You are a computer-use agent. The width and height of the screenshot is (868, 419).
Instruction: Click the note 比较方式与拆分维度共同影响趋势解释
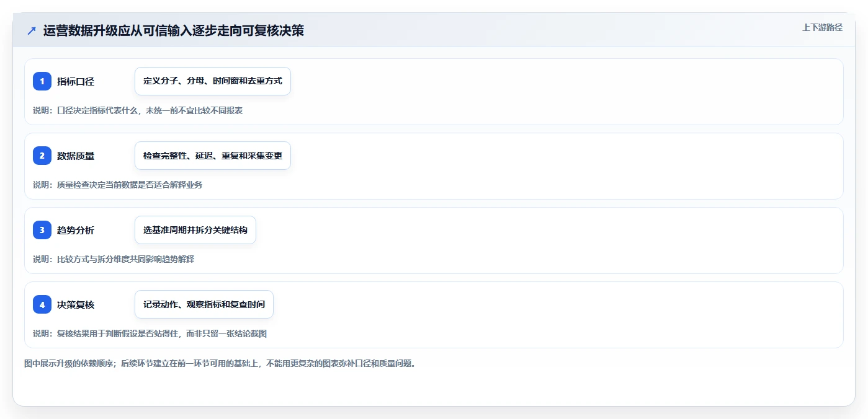click(114, 259)
